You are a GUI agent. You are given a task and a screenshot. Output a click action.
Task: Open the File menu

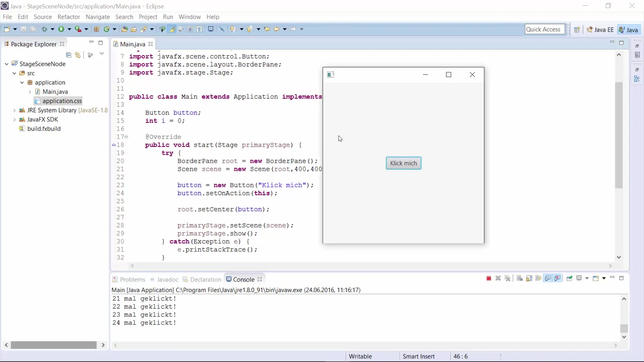(x=7, y=17)
